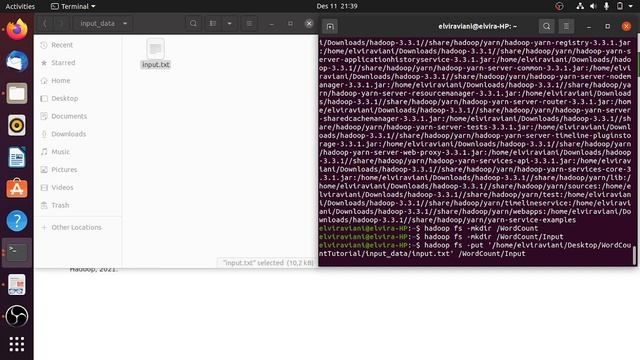Open the Files app in dock
The height and width of the screenshot is (360, 640).
[17, 93]
